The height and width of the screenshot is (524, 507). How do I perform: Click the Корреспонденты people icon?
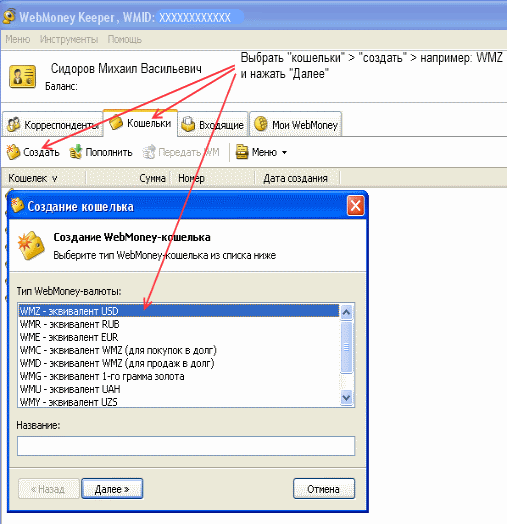[x=14, y=124]
